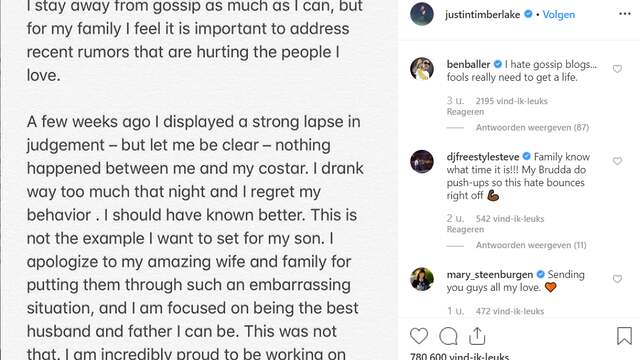This screenshot has width=640, height=360.
Task: Reply to benballer's comment via Reageren
Action: point(465,112)
